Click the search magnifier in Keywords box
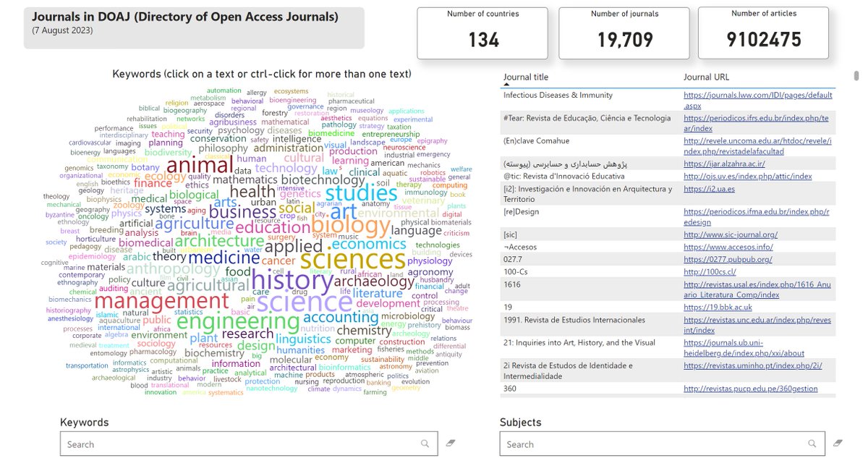The width and height of the screenshot is (868, 466). point(425,444)
